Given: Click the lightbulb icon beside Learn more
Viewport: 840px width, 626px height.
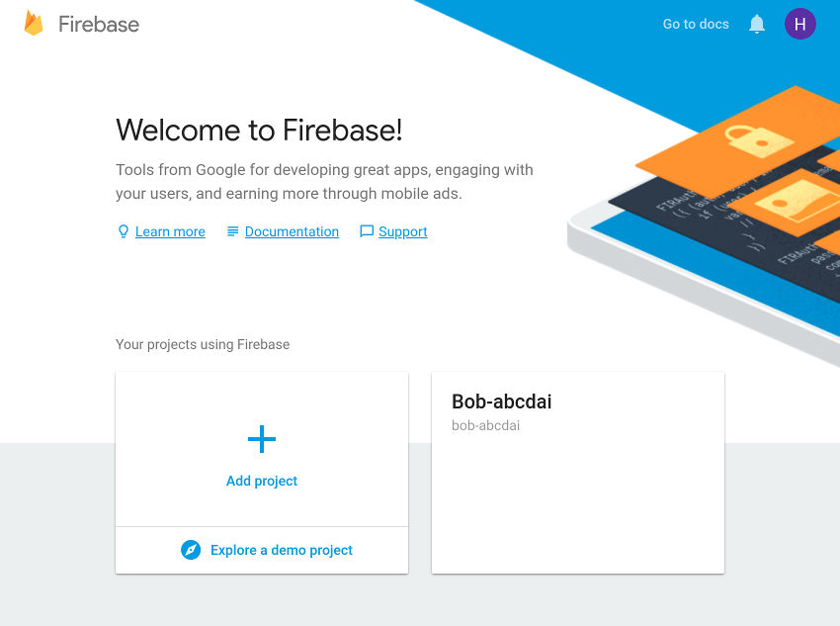Looking at the screenshot, I should click(x=124, y=231).
